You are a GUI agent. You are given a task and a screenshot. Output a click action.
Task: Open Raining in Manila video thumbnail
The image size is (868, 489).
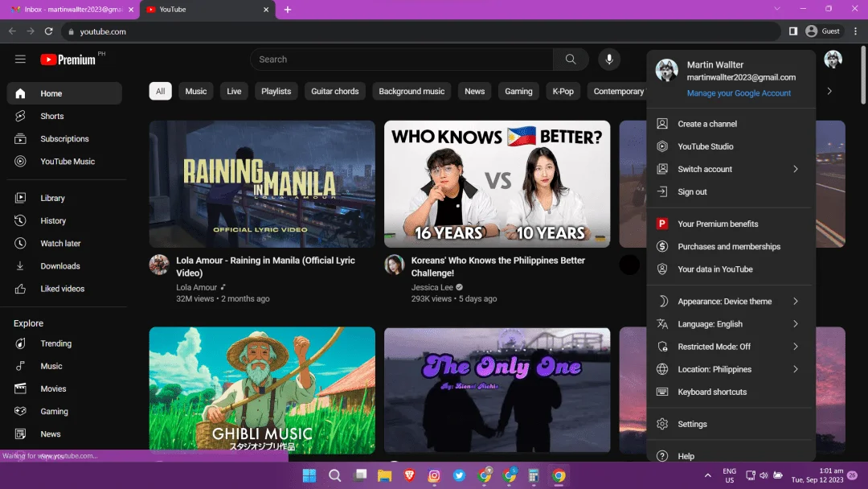[x=262, y=184]
